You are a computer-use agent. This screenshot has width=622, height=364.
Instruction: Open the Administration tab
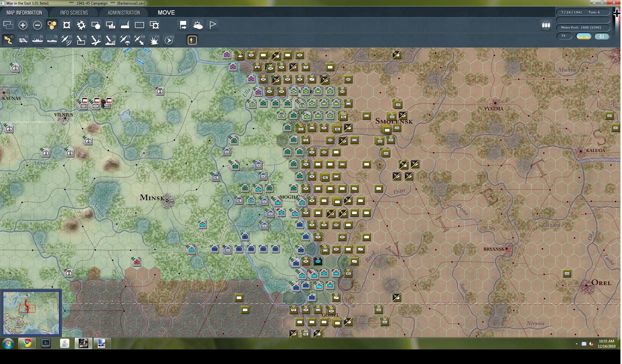coord(124,12)
